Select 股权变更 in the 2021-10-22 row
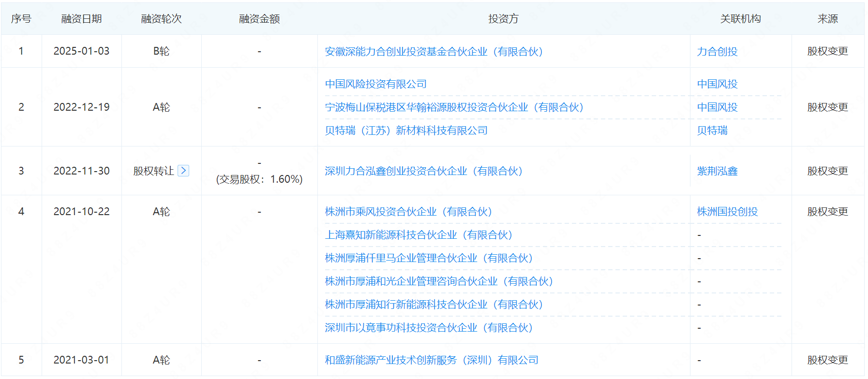868x379 pixels. [x=827, y=212]
